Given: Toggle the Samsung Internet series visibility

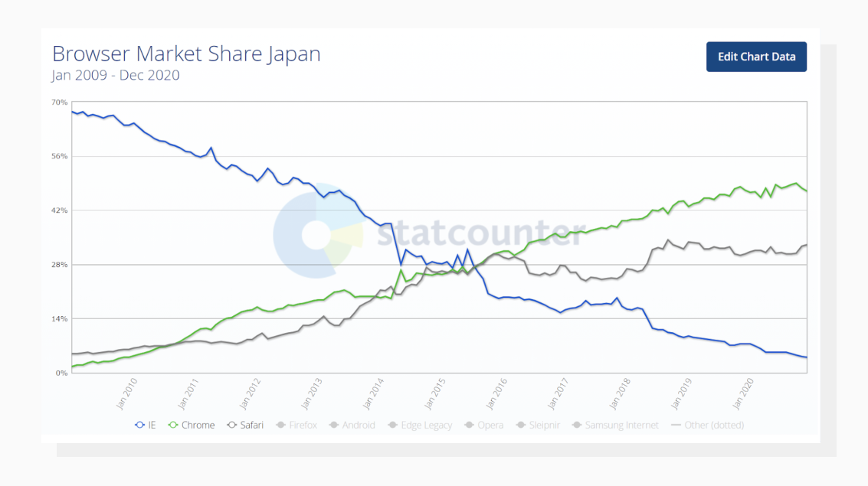Looking at the screenshot, I should [614, 425].
